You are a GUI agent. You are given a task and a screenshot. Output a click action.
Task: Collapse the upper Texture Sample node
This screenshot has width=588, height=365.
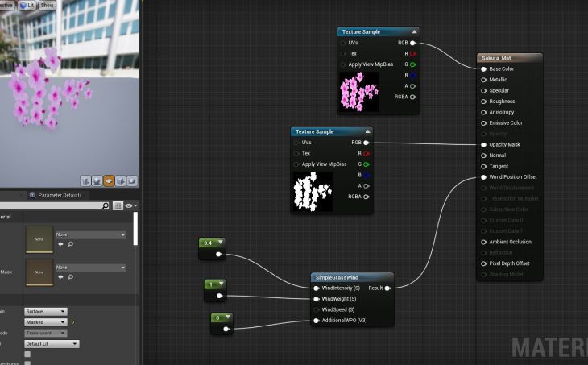(x=414, y=31)
